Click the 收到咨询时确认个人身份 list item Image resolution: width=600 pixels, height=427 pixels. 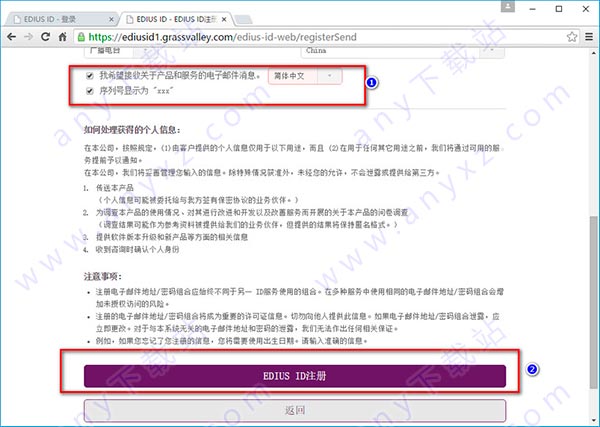tap(137, 249)
